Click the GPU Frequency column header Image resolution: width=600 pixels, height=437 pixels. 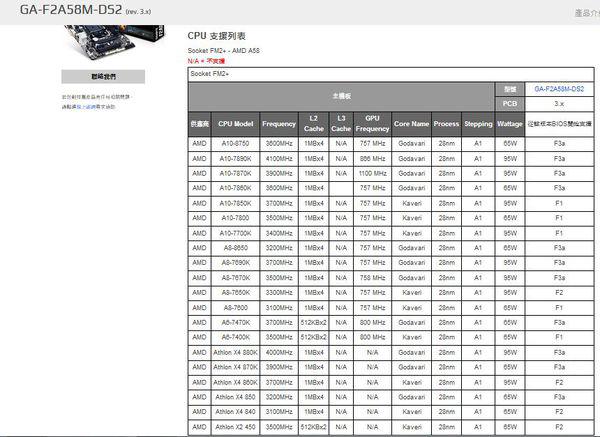pos(372,124)
